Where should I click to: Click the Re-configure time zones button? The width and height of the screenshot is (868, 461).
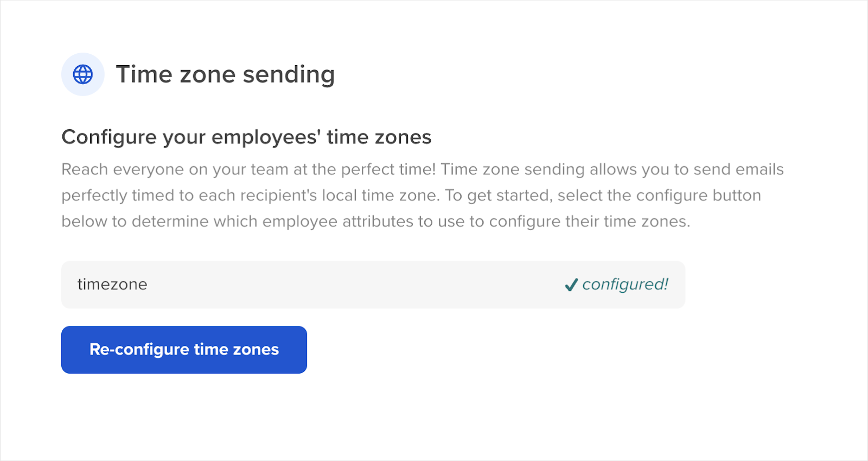pos(184,349)
